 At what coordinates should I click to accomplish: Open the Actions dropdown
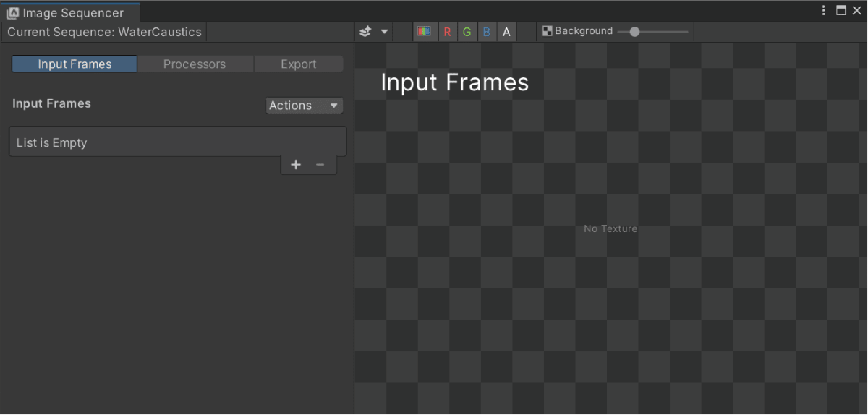[x=305, y=106]
